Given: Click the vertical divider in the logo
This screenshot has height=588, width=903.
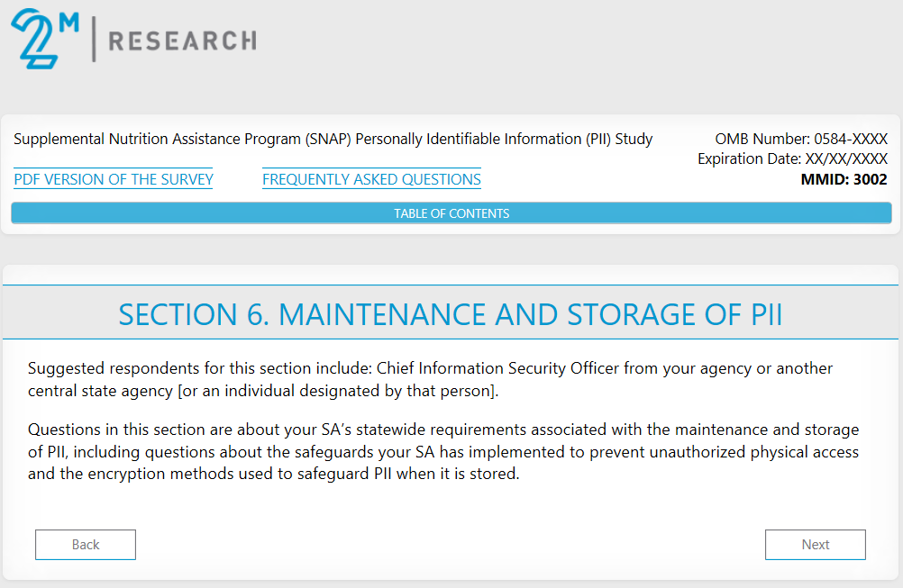Looking at the screenshot, I should (x=93, y=39).
